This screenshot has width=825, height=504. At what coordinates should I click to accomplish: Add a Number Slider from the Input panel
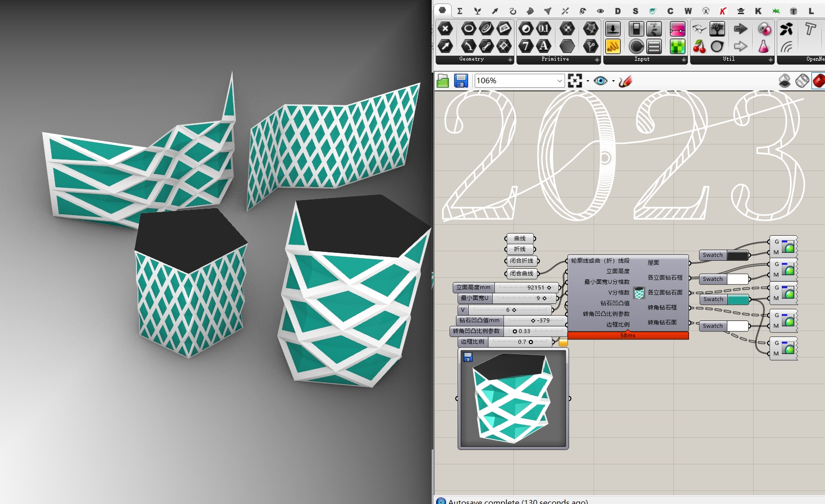click(613, 29)
